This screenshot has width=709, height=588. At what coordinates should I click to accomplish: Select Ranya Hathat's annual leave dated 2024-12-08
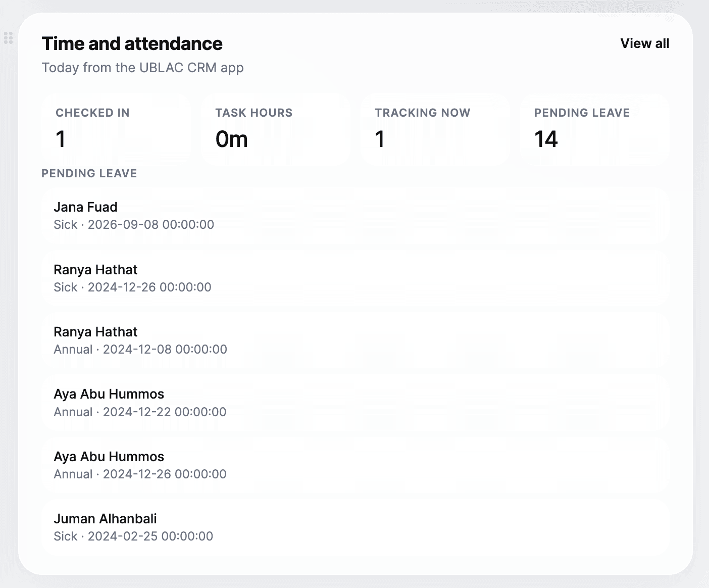[356, 340]
